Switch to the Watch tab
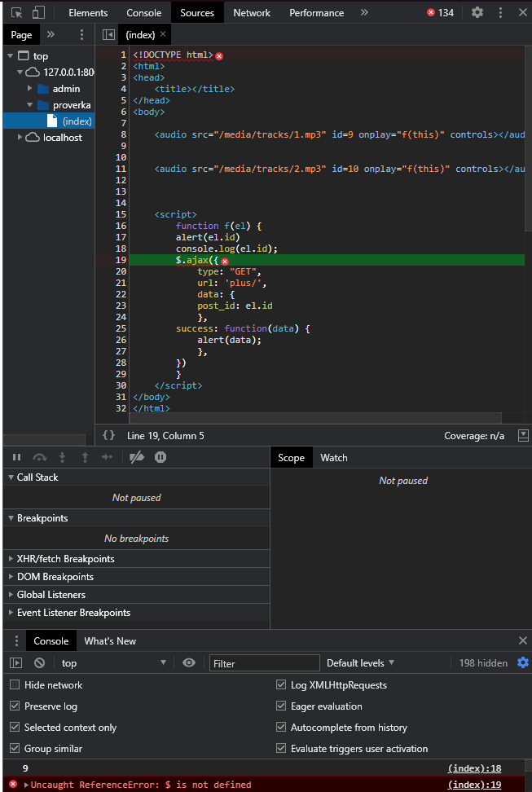532x792 pixels. coord(333,458)
